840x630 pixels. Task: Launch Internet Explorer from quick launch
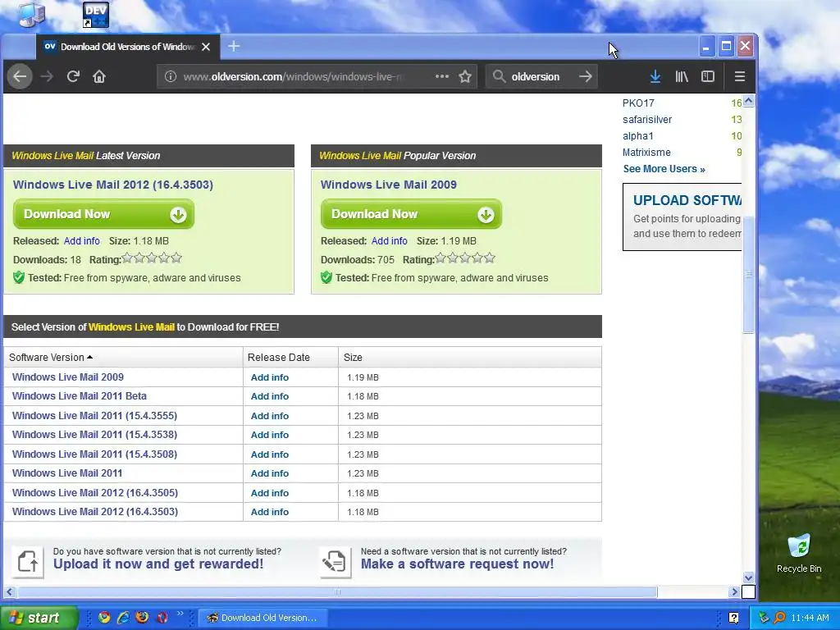[123, 618]
